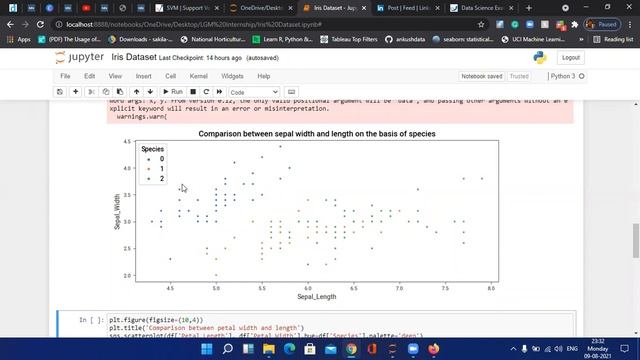The image size is (640, 360).
Task: Click the Paused profile button
Action: [x=602, y=24]
